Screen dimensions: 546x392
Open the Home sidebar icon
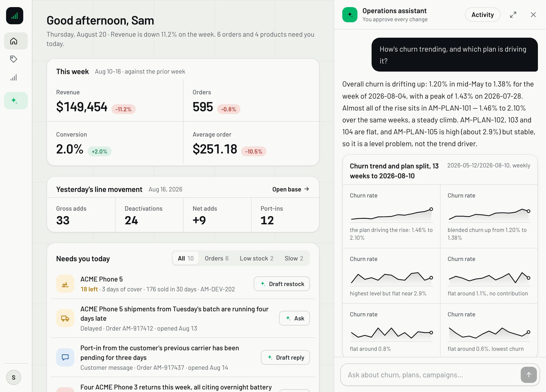16,41
